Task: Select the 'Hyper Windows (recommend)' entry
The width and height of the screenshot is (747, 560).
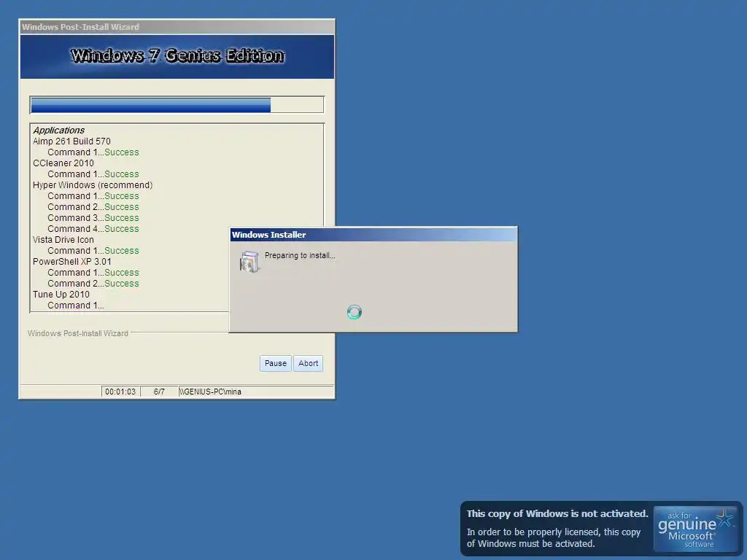Action: [x=93, y=185]
